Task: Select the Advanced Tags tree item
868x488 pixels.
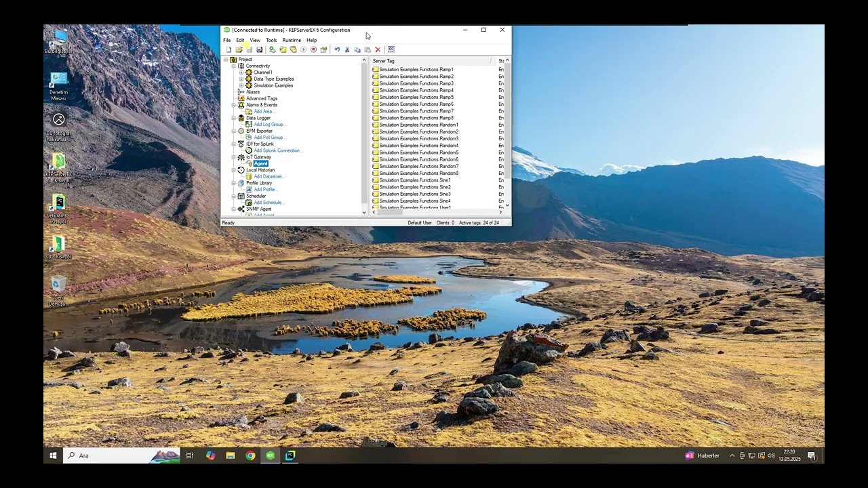Action: (262, 99)
